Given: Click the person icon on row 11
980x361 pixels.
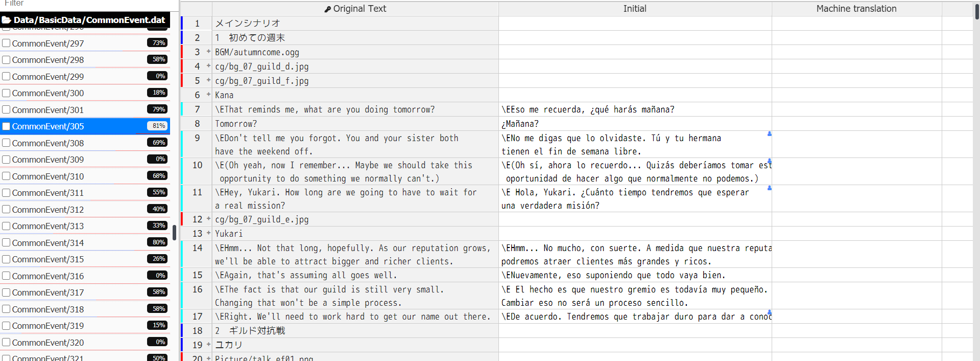Looking at the screenshot, I should click(x=769, y=188).
